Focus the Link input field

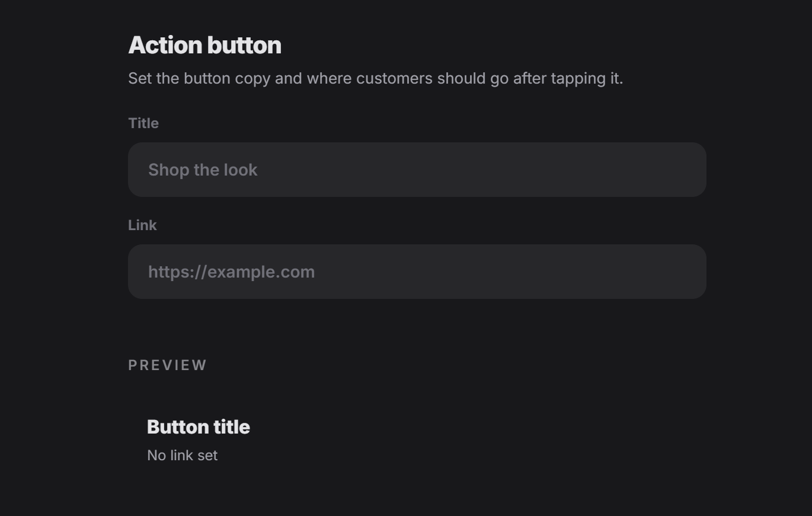417,272
